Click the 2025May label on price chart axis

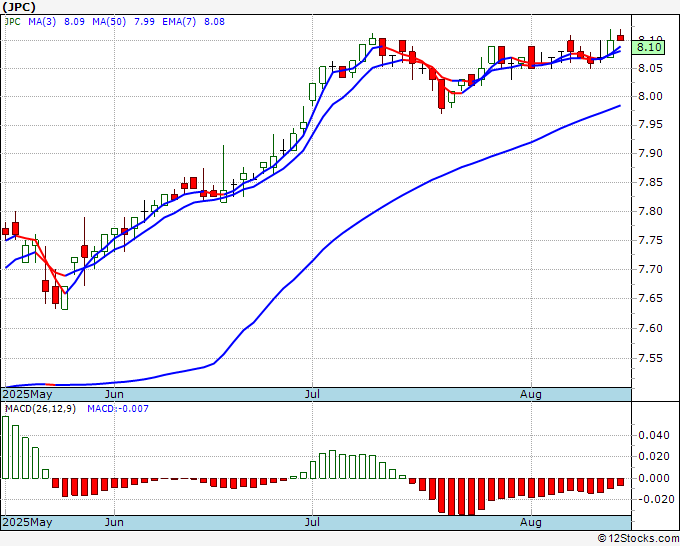click(x=27, y=394)
